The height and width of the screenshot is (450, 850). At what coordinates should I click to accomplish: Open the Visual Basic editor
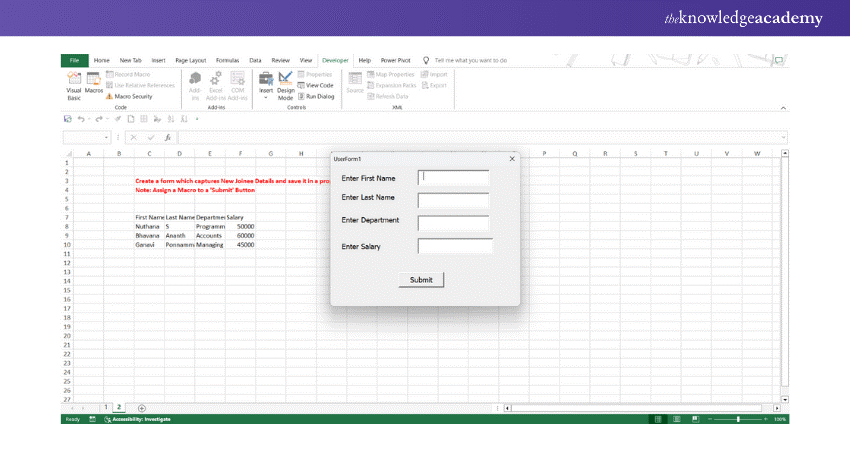coord(74,86)
